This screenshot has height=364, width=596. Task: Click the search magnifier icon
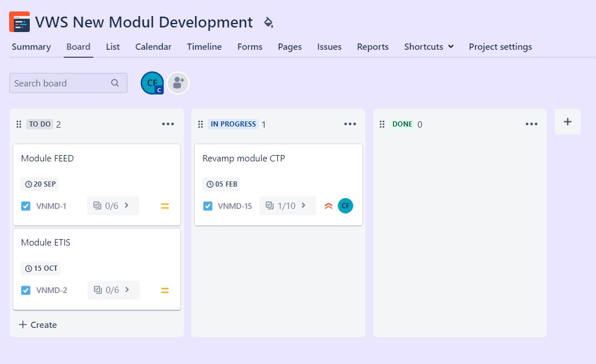click(x=115, y=83)
